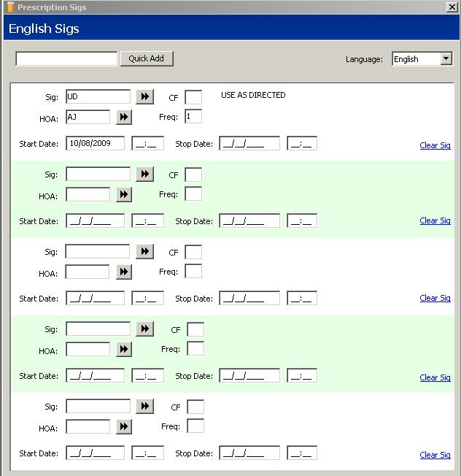Click Clear Sig link in last section
Screen dimensions: 461x476
tap(435, 455)
